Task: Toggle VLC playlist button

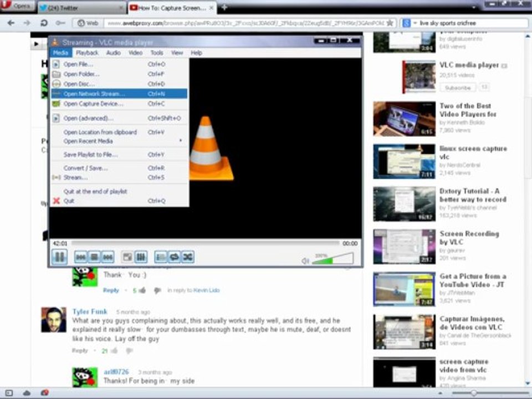Action: [161, 257]
